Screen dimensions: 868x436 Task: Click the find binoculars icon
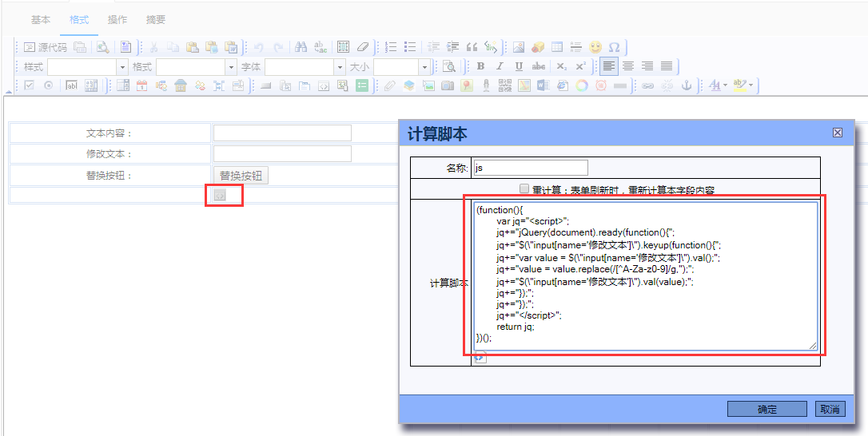(301, 47)
